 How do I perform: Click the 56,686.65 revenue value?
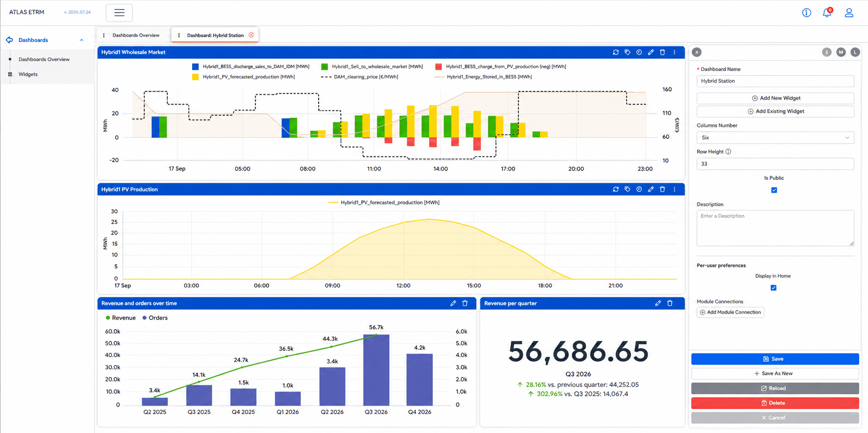578,352
